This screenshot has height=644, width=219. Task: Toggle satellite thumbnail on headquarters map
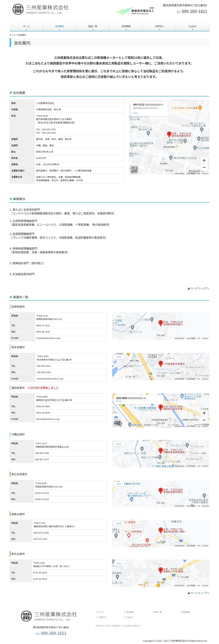tap(134, 169)
